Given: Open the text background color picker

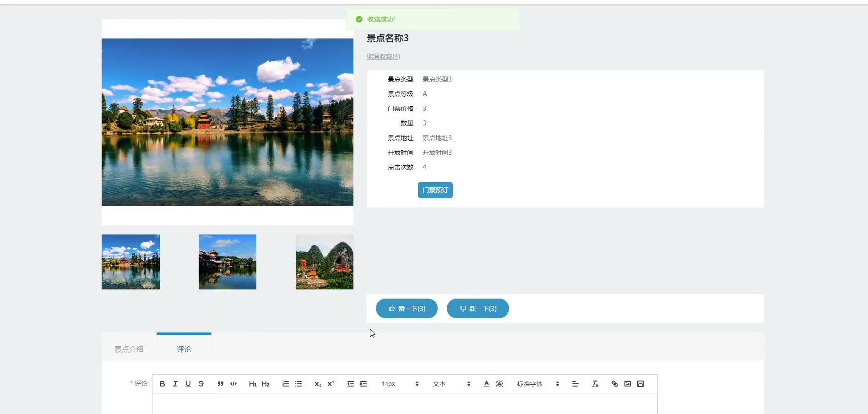Looking at the screenshot, I should pyautogui.click(x=499, y=384).
